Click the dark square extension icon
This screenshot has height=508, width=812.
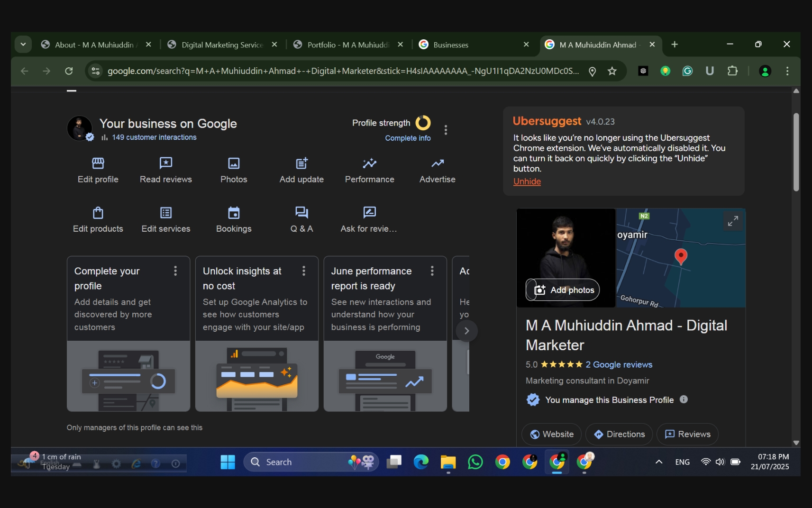643,71
